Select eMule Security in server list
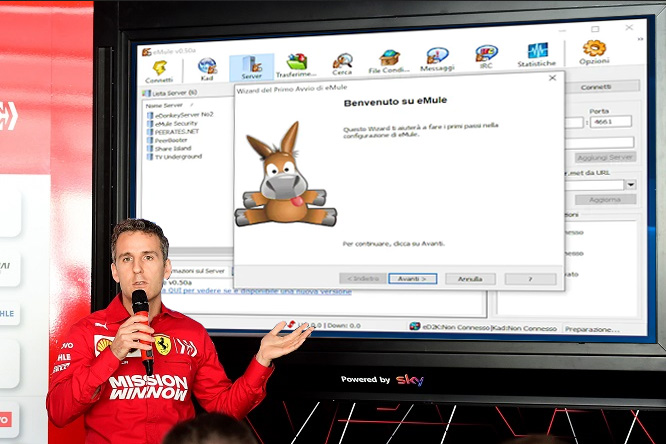The width and height of the screenshot is (666, 444). (x=176, y=124)
